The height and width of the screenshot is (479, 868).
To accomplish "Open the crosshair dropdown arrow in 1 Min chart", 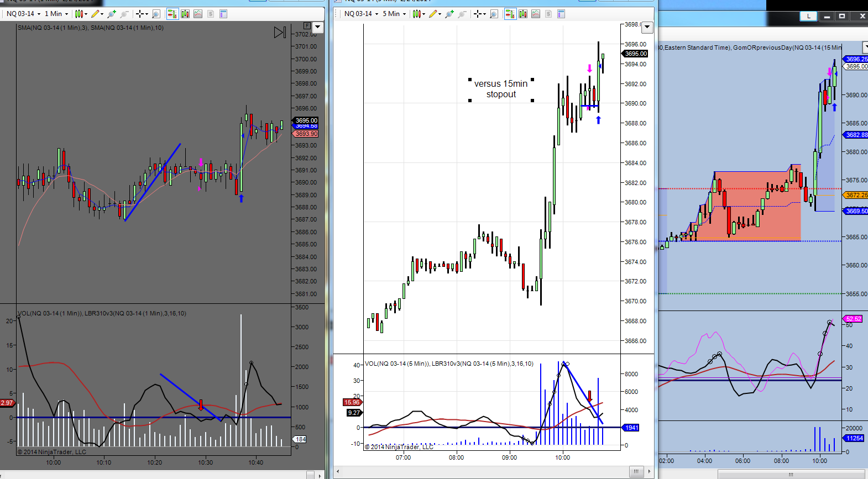I will (147, 14).
